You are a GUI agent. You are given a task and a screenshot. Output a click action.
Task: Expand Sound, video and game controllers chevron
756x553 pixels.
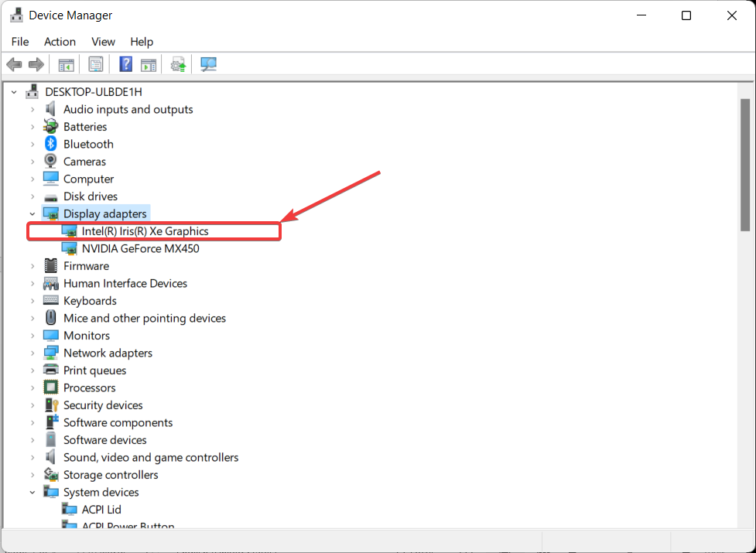(x=32, y=457)
